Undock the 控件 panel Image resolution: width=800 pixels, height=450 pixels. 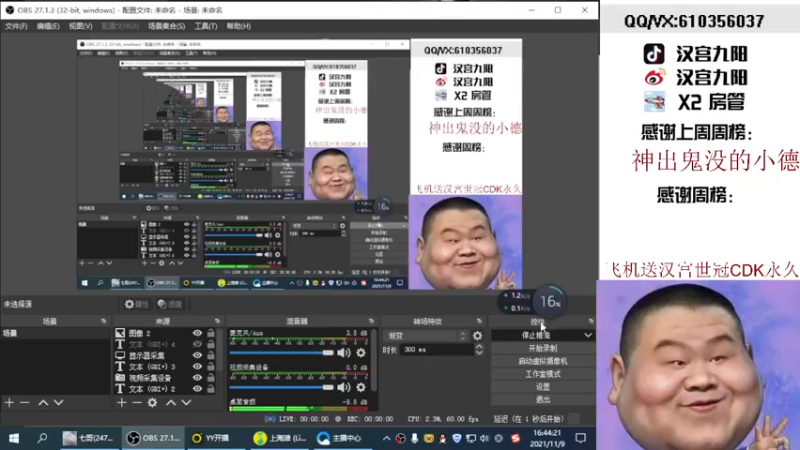pos(591,321)
